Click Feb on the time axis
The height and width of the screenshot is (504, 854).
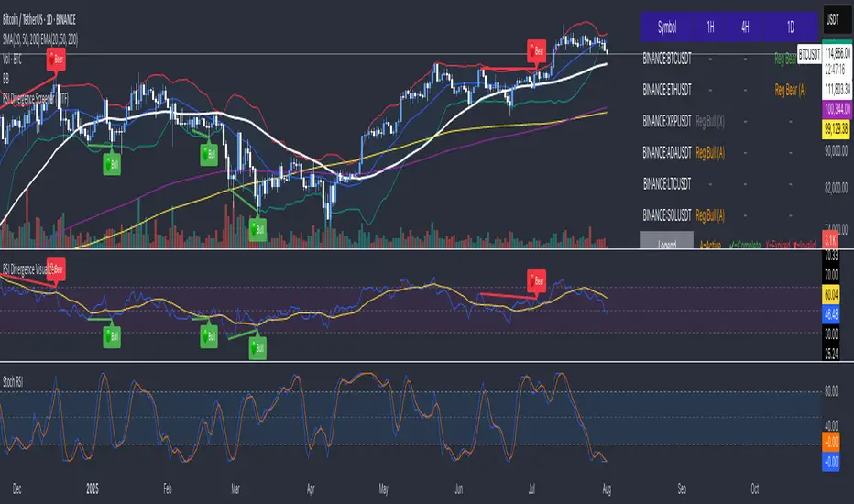coord(167,488)
